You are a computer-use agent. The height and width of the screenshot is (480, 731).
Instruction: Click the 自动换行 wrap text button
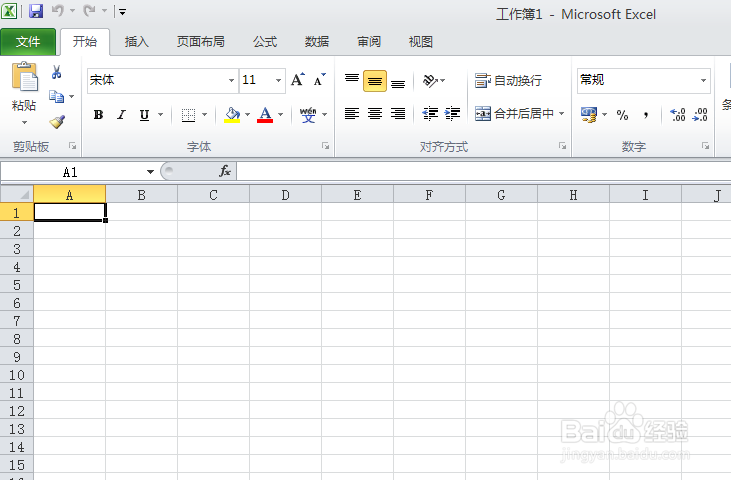[x=508, y=81]
